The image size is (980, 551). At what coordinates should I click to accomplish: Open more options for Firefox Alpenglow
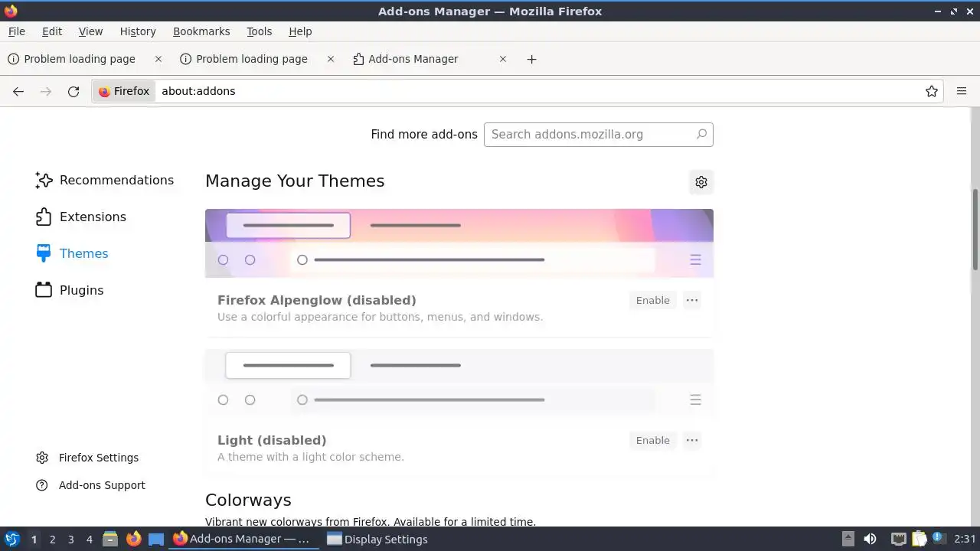(692, 300)
